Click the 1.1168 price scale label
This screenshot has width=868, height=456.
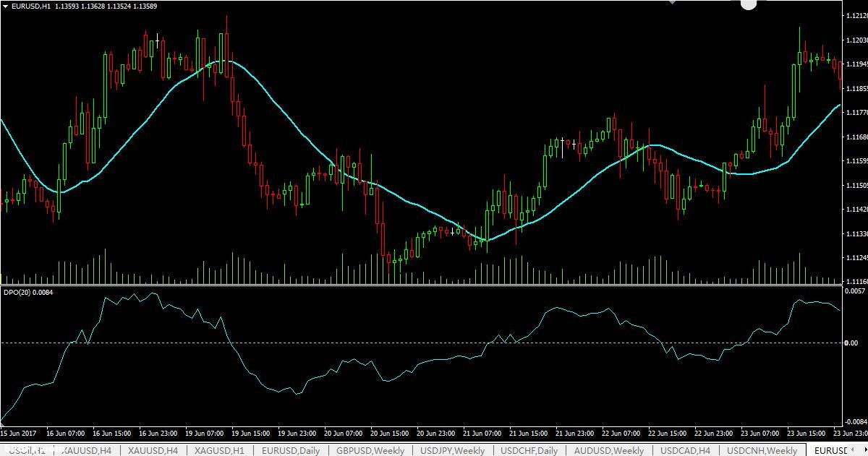click(856, 137)
